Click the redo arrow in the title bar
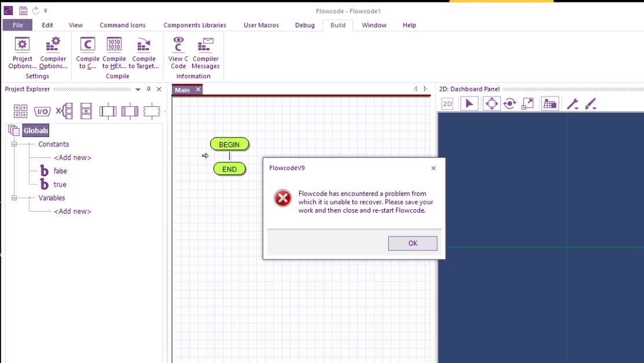The image size is (644, 363). click(36, 11)
